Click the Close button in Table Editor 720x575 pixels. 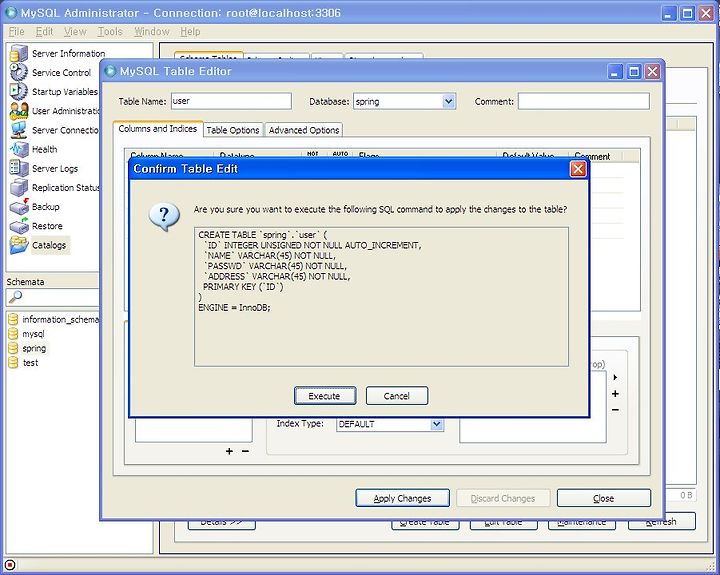603,498
